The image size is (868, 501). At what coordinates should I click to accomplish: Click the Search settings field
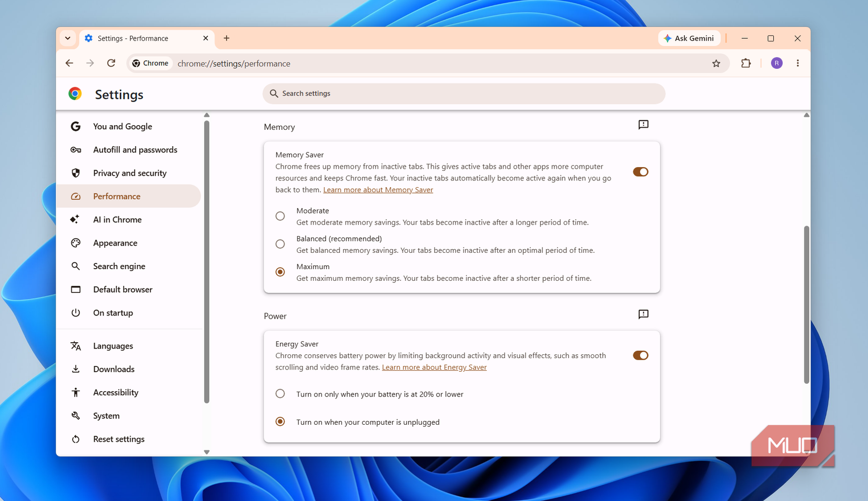coord(464,94)
